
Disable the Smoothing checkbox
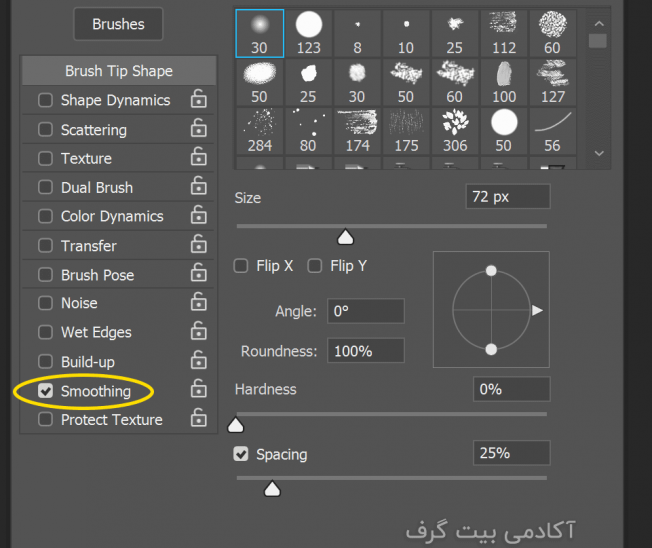click(45, 391)
